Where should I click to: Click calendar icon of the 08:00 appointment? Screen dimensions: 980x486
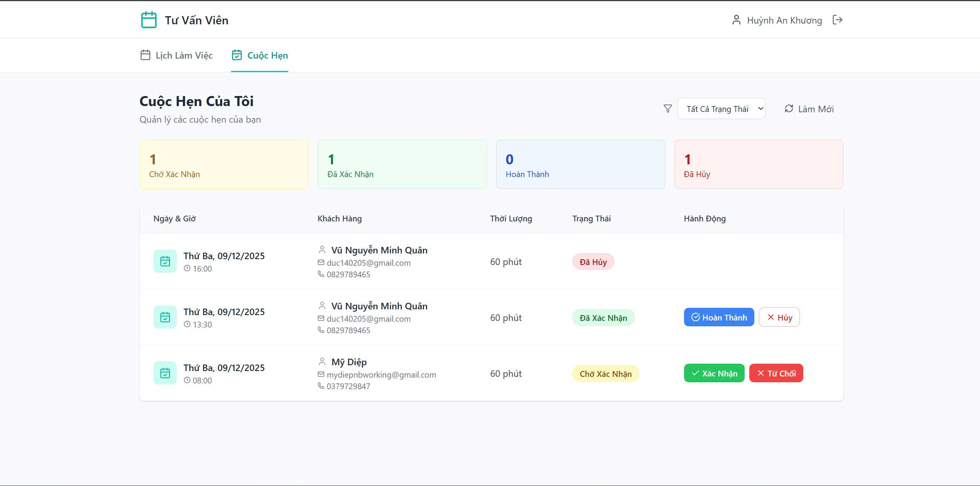click(165, 373)
